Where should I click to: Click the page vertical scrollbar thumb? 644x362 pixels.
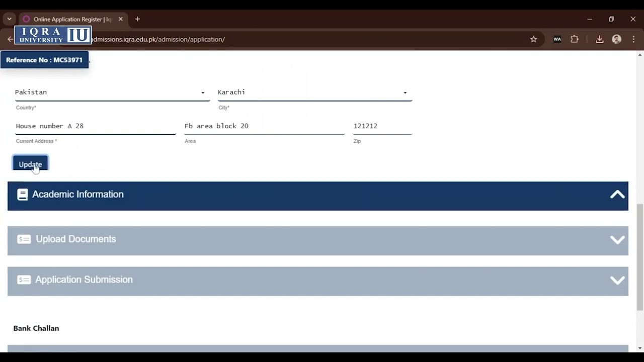[x=640, y=256]
